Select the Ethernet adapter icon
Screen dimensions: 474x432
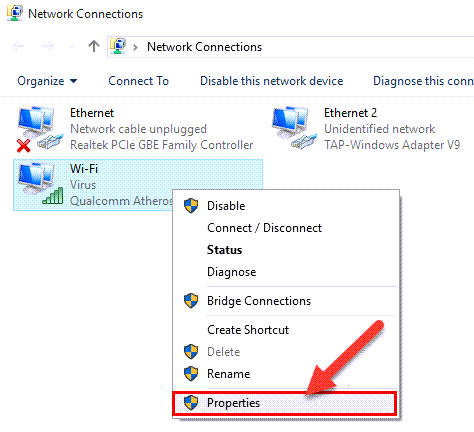click(40, 129)
